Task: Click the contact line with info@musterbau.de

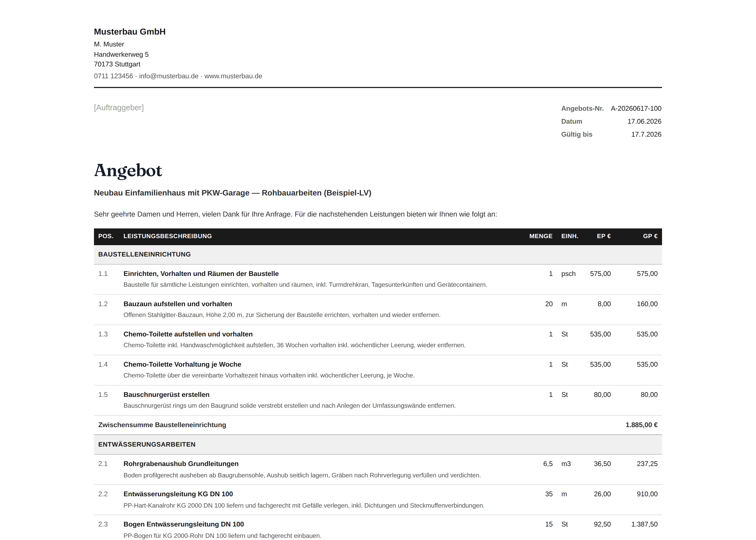Action: [x=178, y=76]
